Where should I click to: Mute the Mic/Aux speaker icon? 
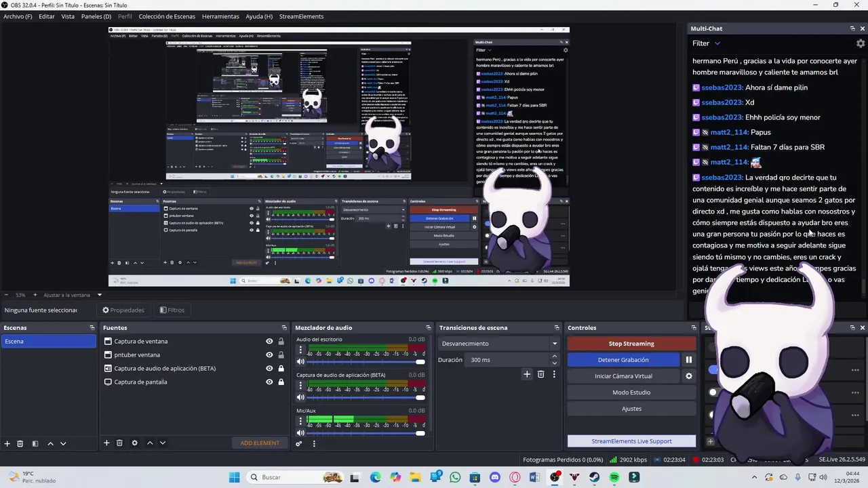tap(300, 433)
